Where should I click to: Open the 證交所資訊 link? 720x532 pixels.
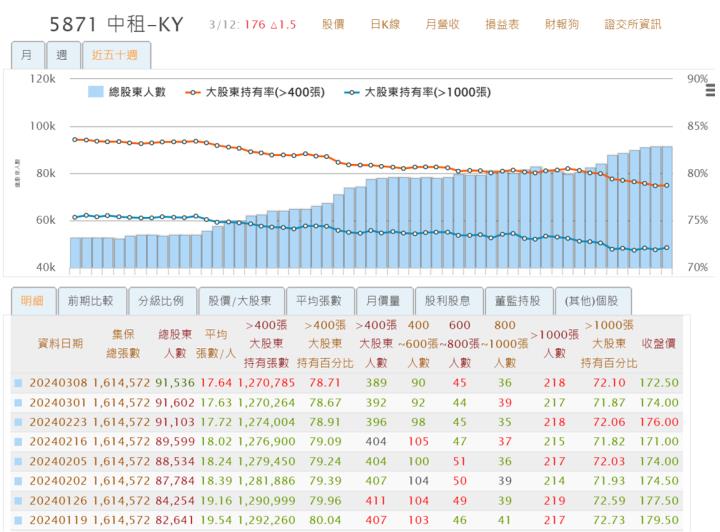pyautogui.click(x=633, y=24)
